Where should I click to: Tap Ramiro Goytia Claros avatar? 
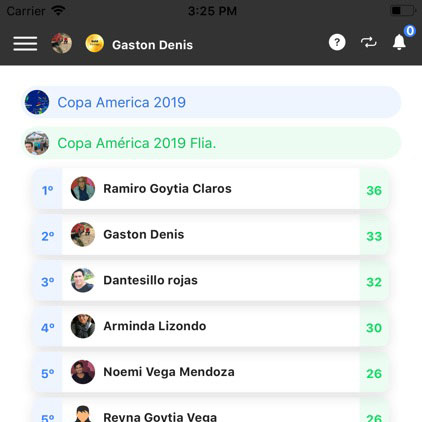[83, 189]
